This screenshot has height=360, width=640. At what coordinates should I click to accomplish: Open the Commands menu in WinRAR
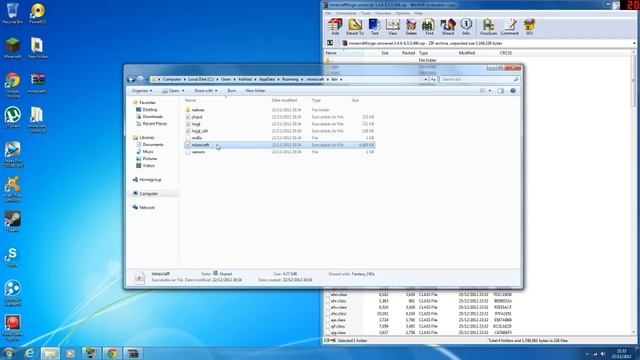point(346,13)
